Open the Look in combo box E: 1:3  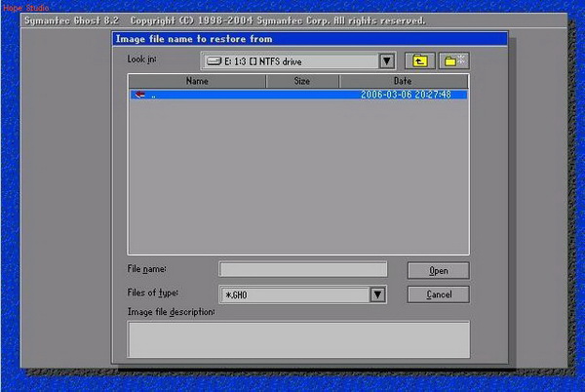pyautogui.click(x=298, y=61)
